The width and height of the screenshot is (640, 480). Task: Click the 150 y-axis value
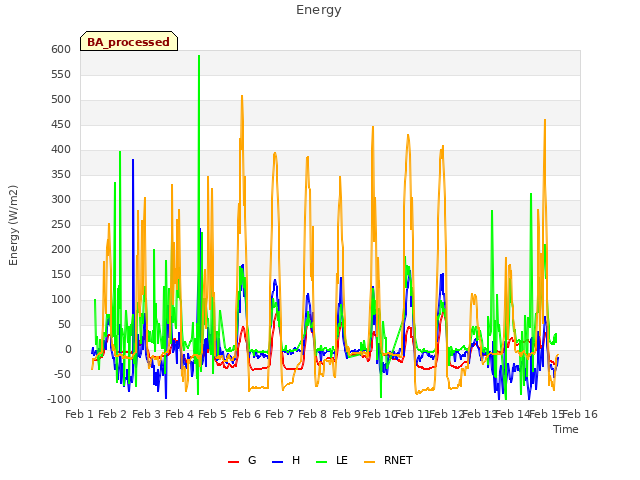click(61, 274)
